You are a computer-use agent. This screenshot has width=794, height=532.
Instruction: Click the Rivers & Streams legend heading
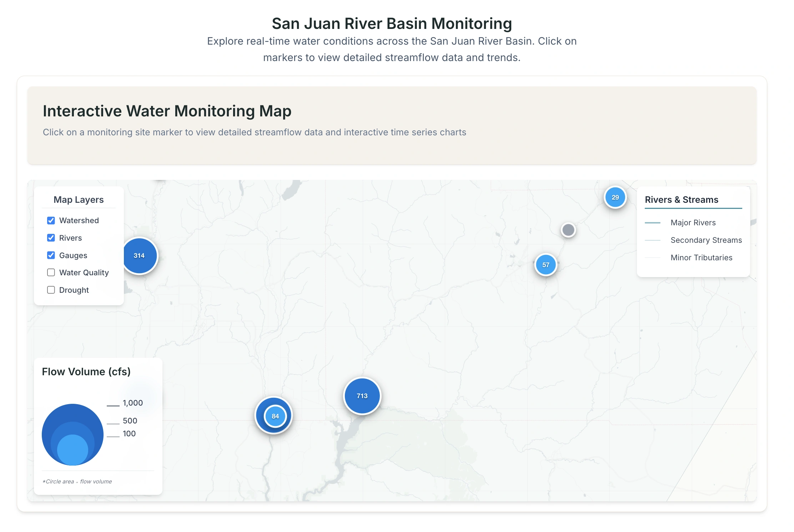(681, 200)
